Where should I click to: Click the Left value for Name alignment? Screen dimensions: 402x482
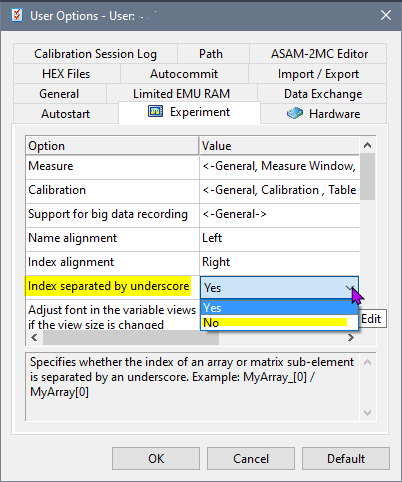pos(279,238)
